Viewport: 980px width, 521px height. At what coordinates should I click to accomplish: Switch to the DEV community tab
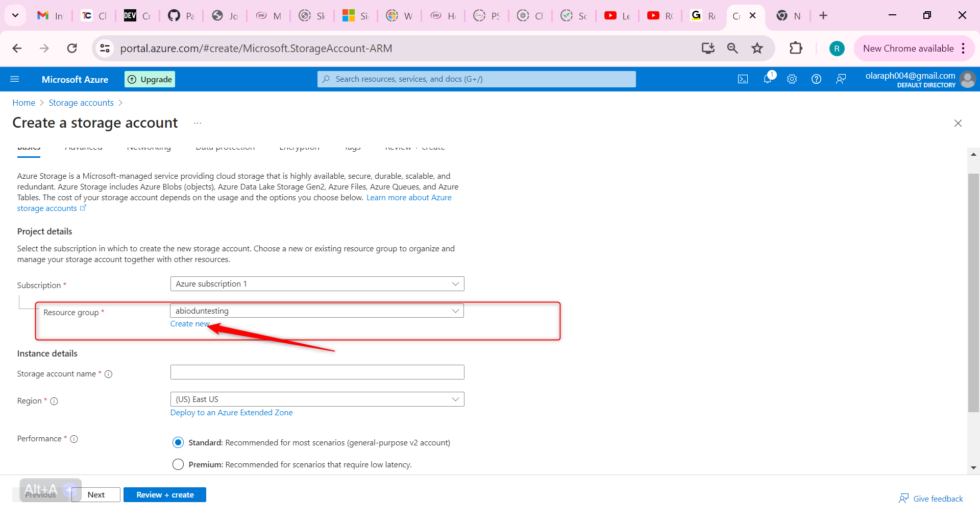click(x=137, y=16)
